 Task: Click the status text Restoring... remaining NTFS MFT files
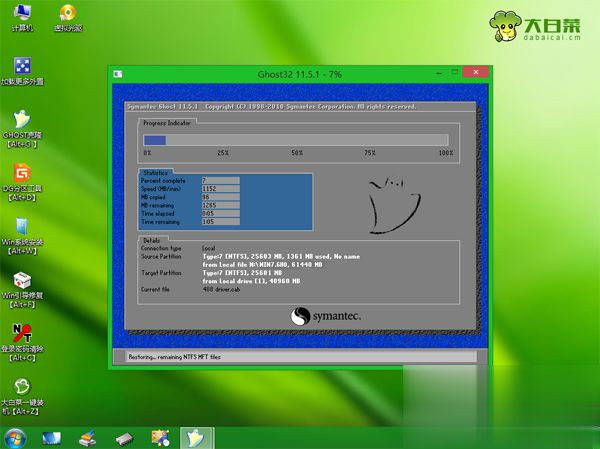click(174, 357)
